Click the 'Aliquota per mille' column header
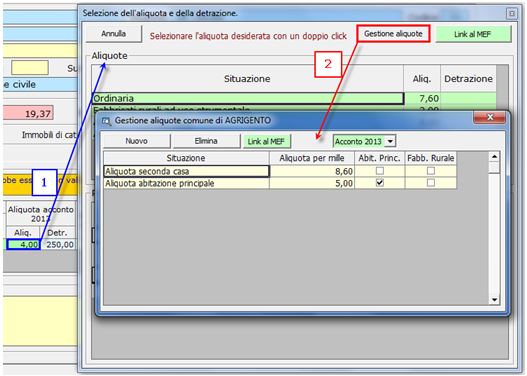The width and height of the screenshot is (527, 376). pos(312,158)
